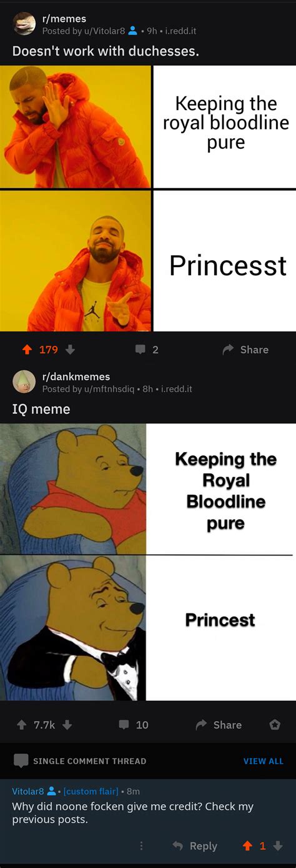Open the Drake meme image
This screenshot has height=868, width=296.
pyautogui.click(x=148, y=198)
